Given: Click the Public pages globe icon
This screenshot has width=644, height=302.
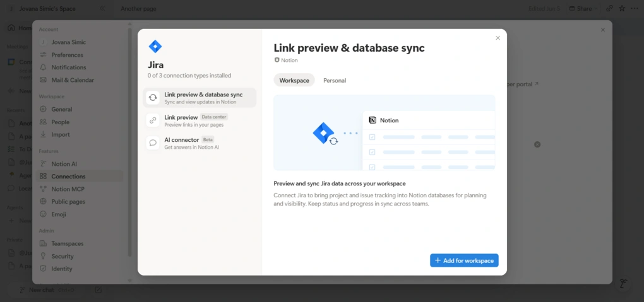Looking at the screenshot, I should [43, 202].
